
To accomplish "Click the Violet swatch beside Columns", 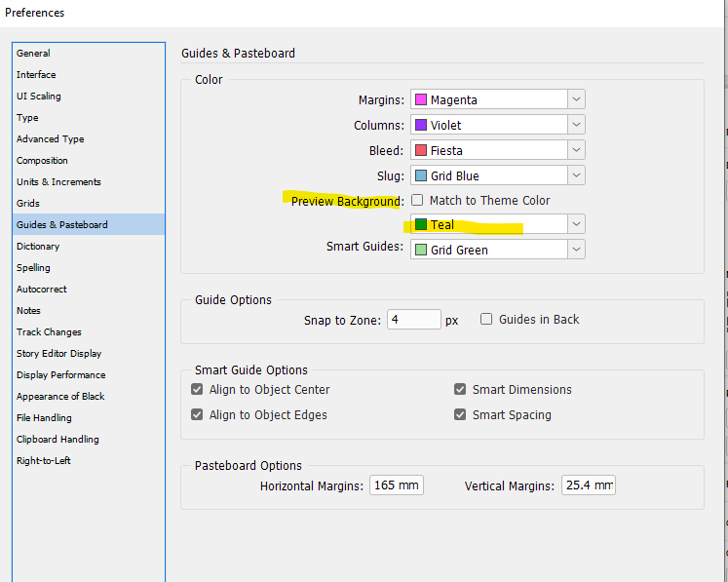I will [421, 125].
